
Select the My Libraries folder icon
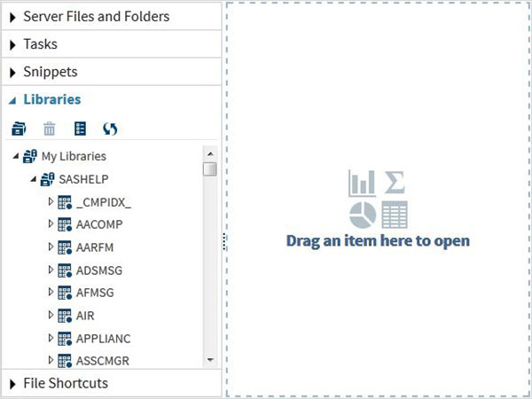[x=30, y=156]
